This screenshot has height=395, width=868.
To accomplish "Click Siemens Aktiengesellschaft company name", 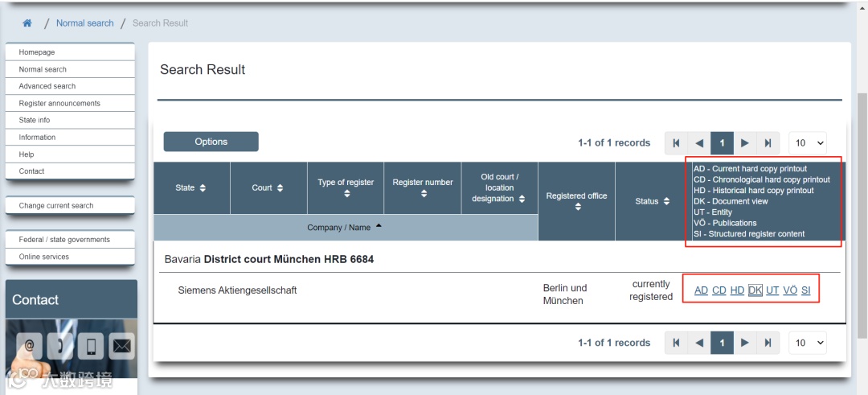I will tap(237, 290).
